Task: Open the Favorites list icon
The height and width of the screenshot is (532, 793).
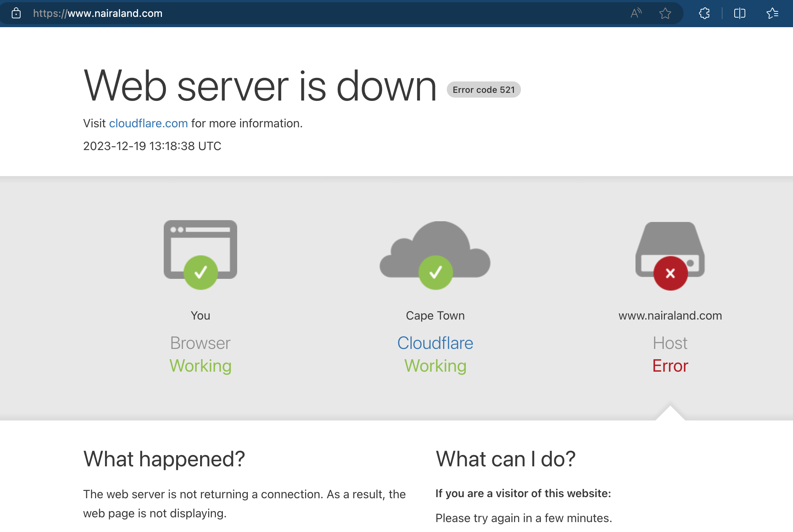Action: (772, 14)
